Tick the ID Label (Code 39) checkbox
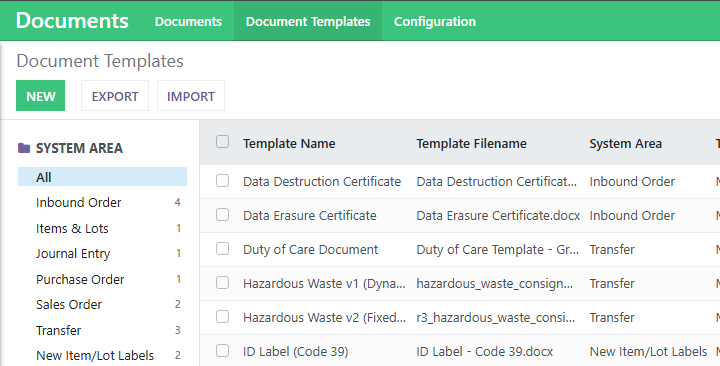This screenshot has width=720, height=366. (223, 351)
